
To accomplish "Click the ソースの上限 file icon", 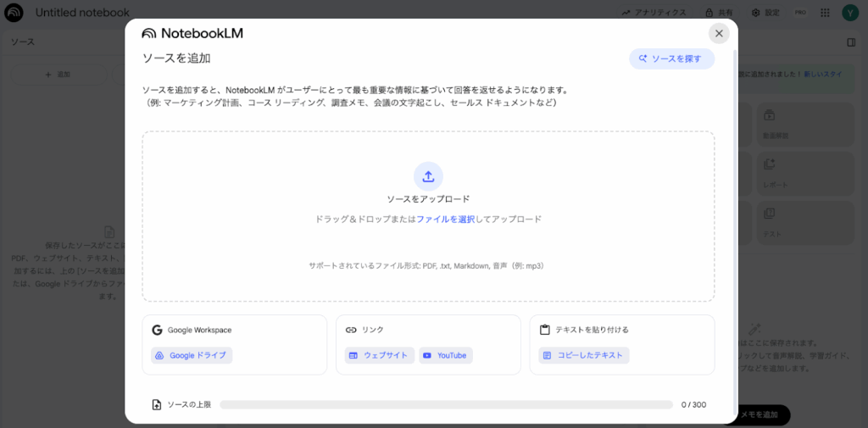I will pos(156,405).
